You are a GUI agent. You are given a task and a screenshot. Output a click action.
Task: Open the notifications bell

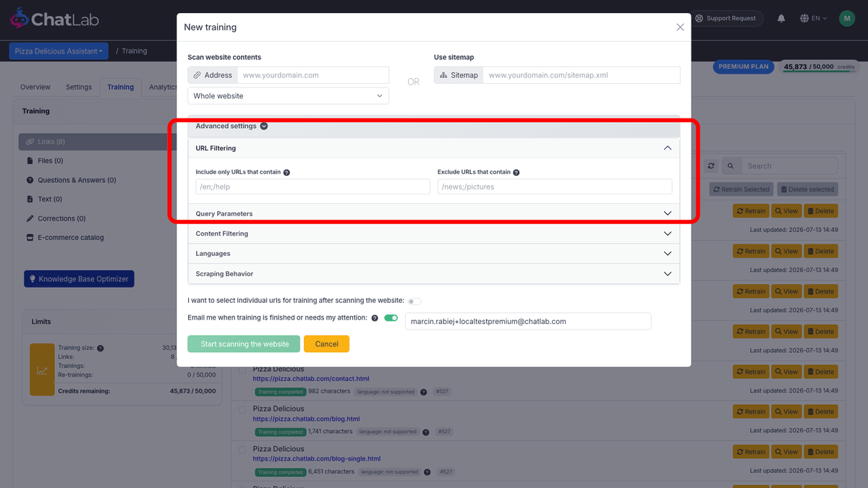click(781, 19)
